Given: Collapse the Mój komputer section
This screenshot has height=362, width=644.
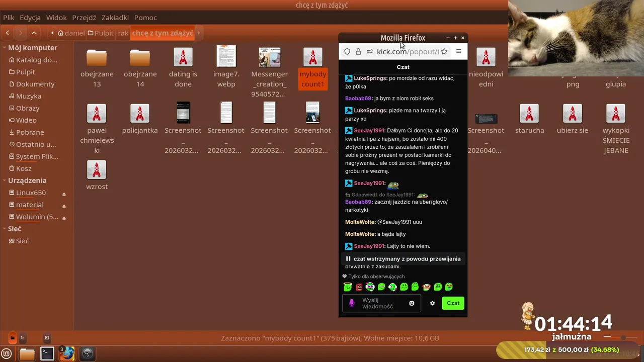Looking at the screenshot, I should point(4,48).
